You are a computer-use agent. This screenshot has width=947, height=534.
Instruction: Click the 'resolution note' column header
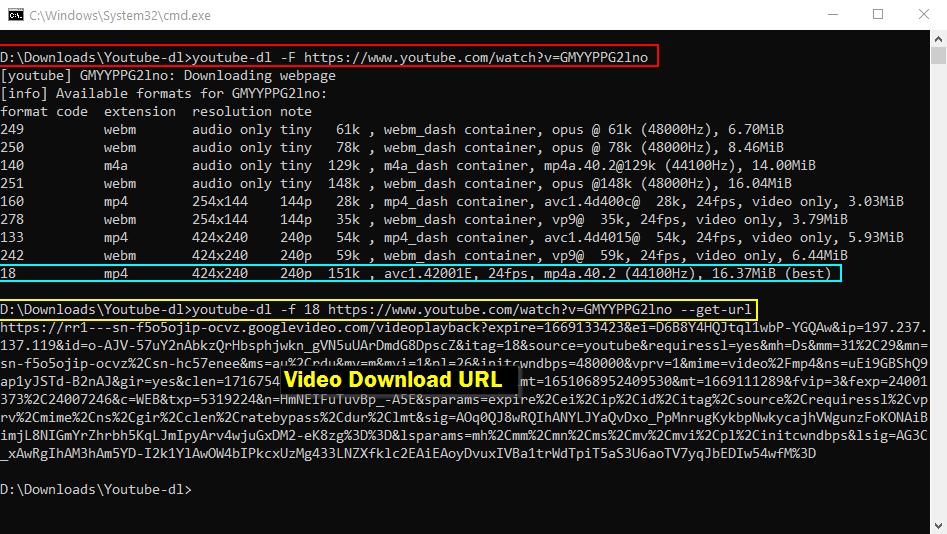(252, 112)
